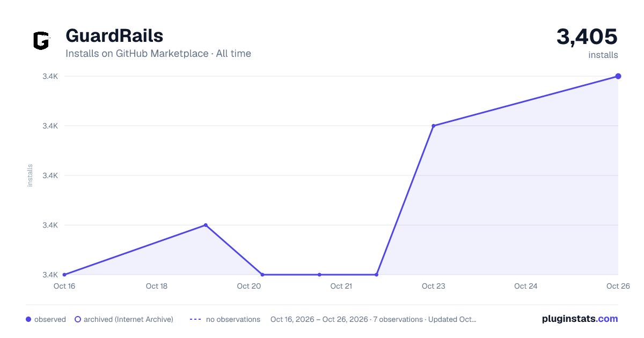The image size is (644, 338).
Task: Click the date range and observations text
Action: (373, 319)
